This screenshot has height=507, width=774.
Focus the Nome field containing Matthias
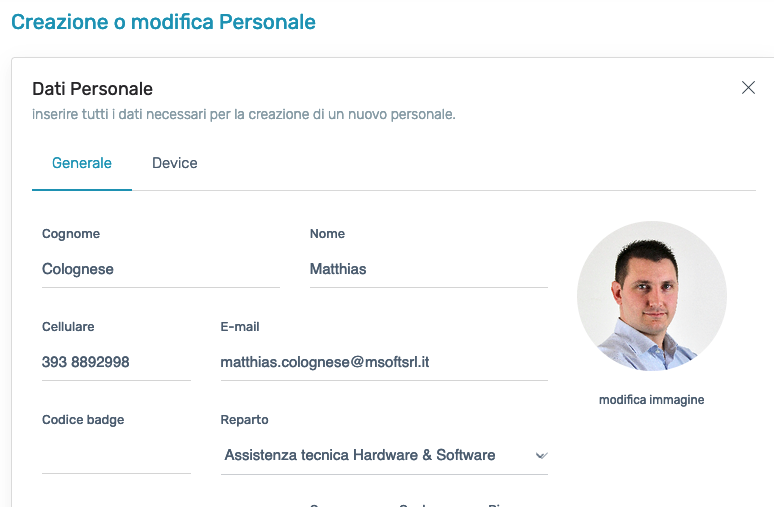pyautogui.click(x=429, y=269)
